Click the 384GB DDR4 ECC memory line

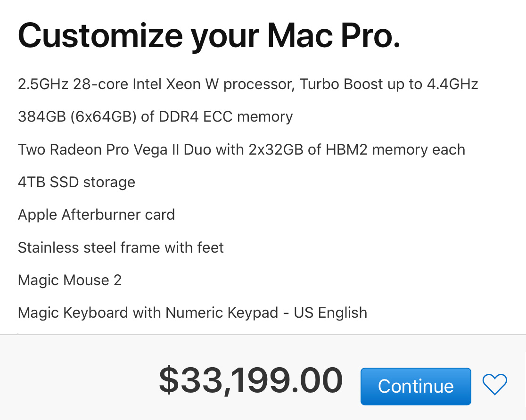point(156,117)
